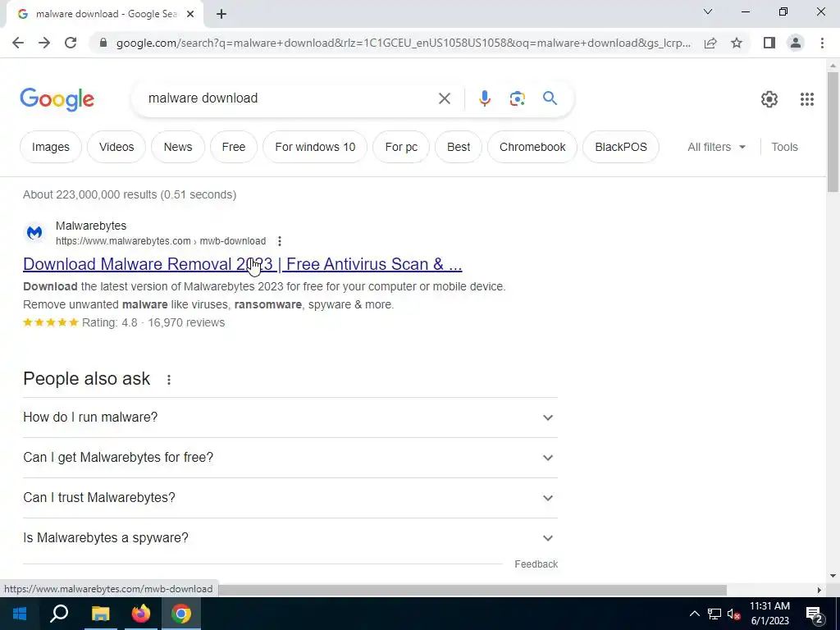The height and width of the screenshot is (630, 840).
Task: Go to the Google logo homepage
Action: [57, 99]
